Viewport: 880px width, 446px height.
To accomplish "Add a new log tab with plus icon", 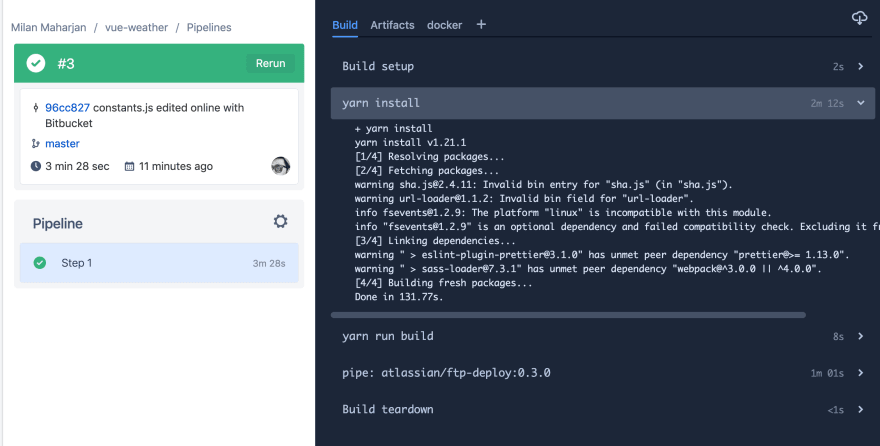I will [x=481, y=24].
